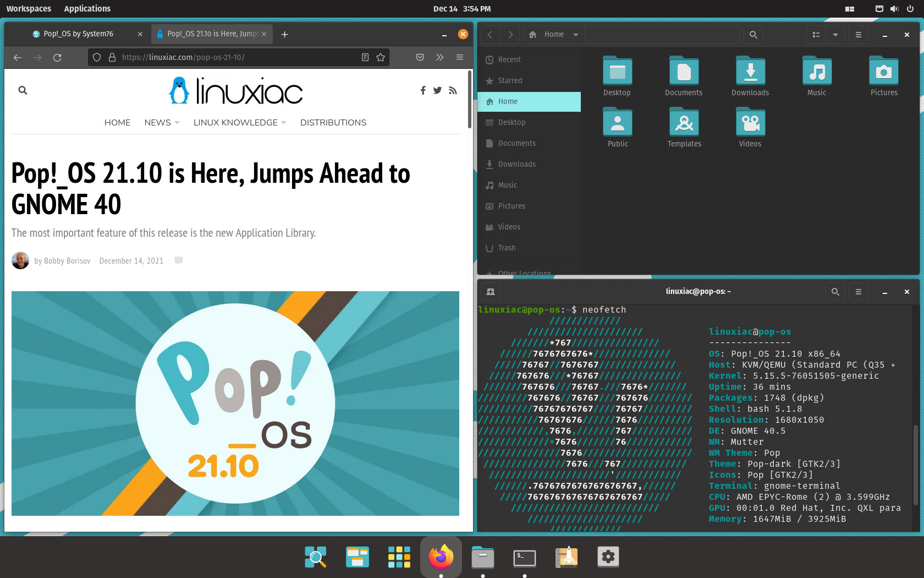Reload the page in Firefox

[57, 57]
